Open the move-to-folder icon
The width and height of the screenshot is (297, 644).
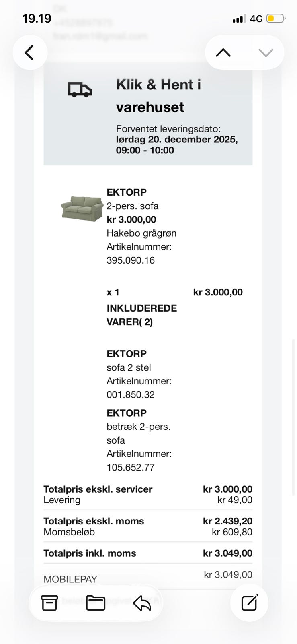[x=96, y=603]
